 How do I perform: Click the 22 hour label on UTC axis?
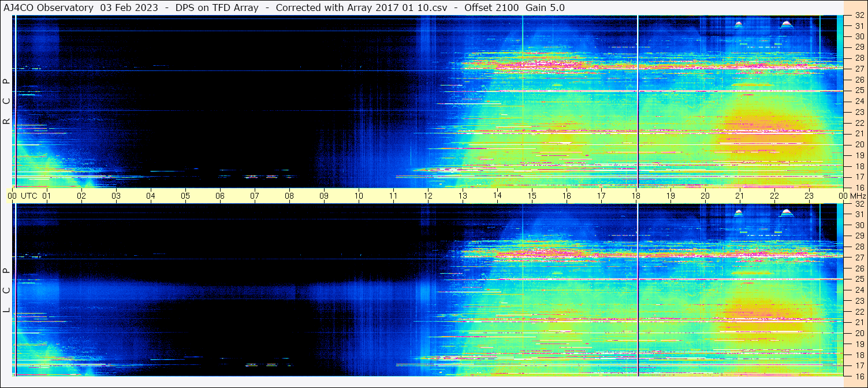pos(774,196)
